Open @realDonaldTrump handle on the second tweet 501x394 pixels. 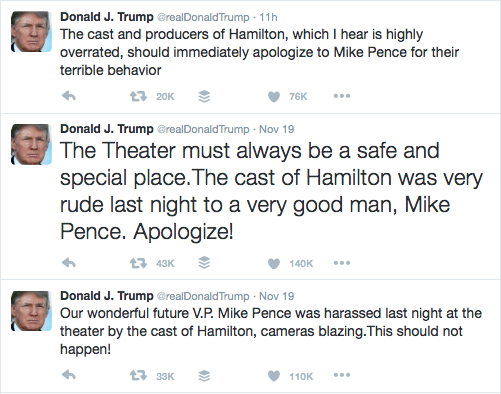coord(203,129)
